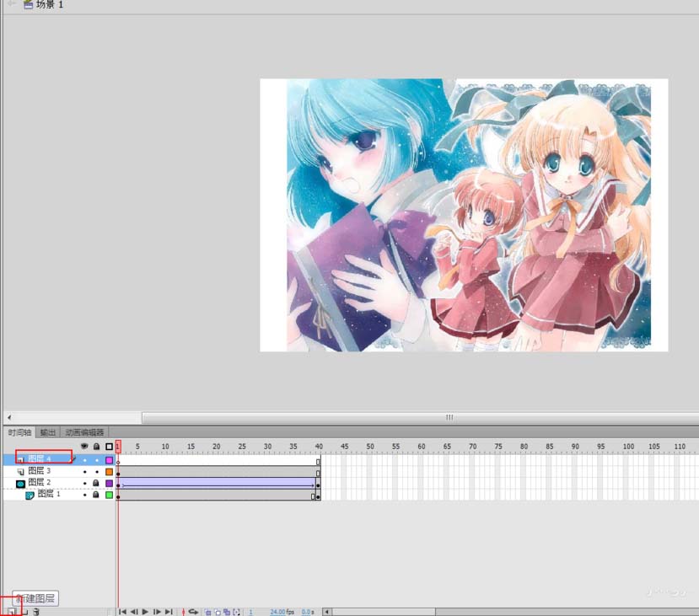699x616 pixels.
Task: Click the lock icon to lock all layers
Action: (x=96, y=446)
